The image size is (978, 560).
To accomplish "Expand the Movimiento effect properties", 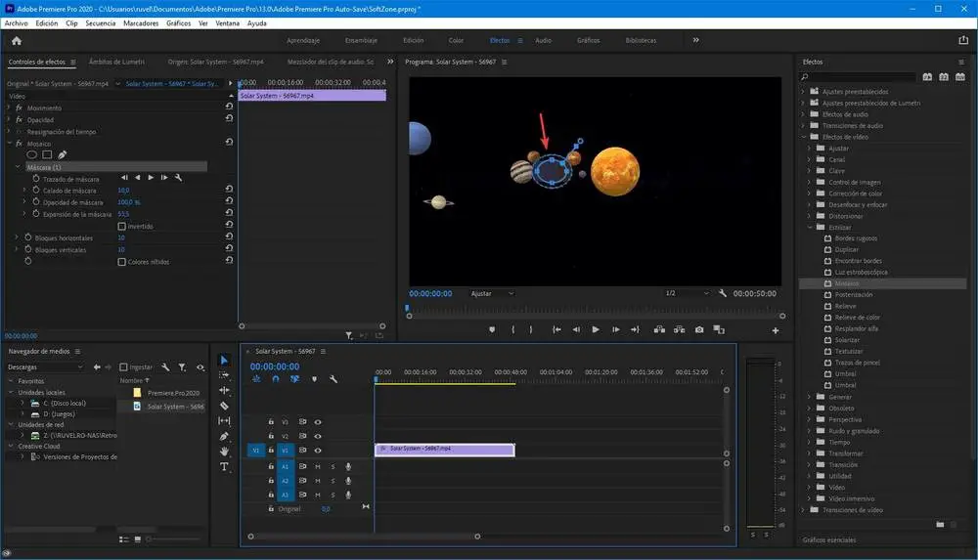I will 9,108.
